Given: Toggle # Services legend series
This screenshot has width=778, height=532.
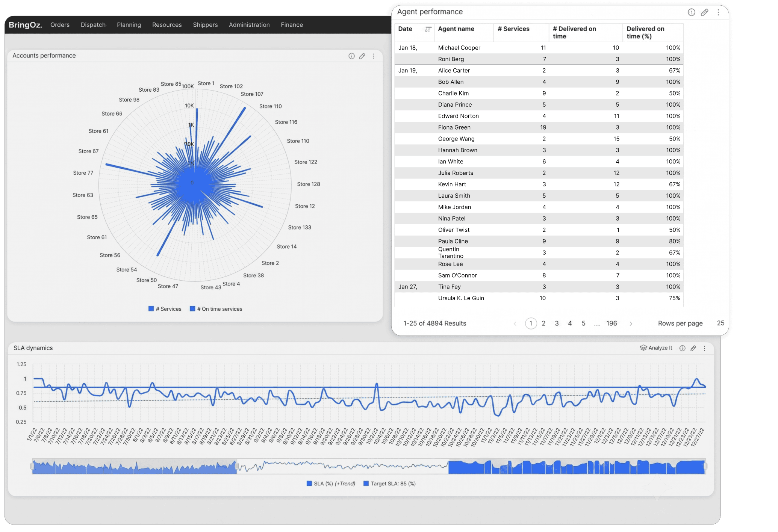Looking at the screenshot, I should (x=165, y=309).
